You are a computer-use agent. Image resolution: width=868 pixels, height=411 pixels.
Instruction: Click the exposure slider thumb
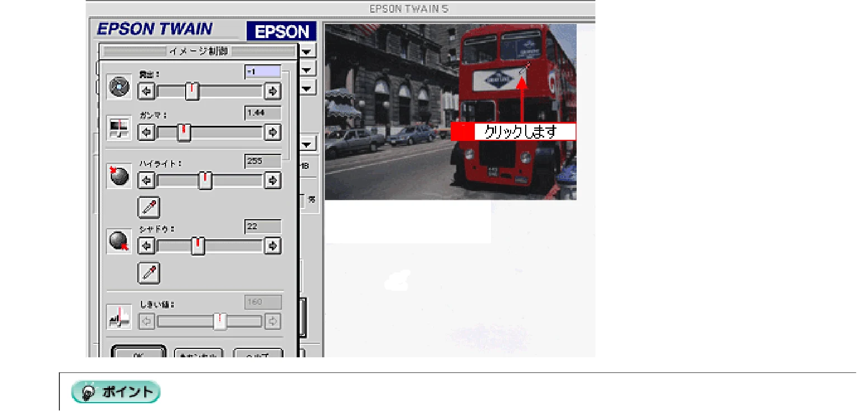[192, 91]
